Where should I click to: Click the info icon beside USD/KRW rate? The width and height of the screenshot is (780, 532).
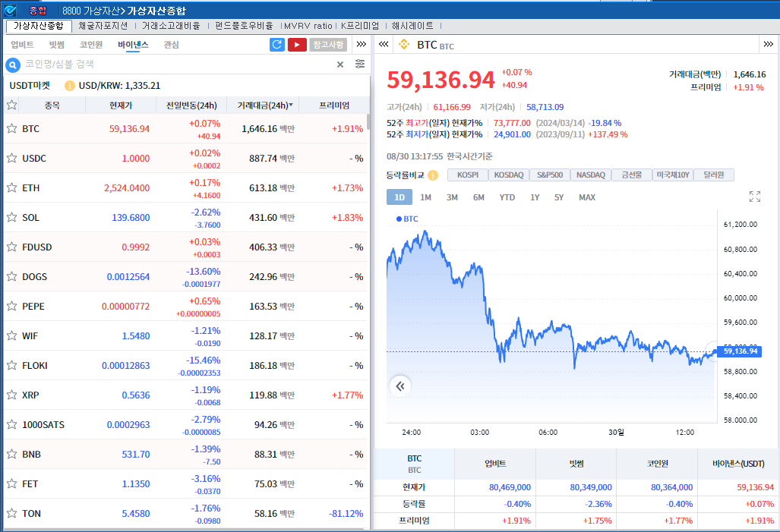(x=70, y=86)
